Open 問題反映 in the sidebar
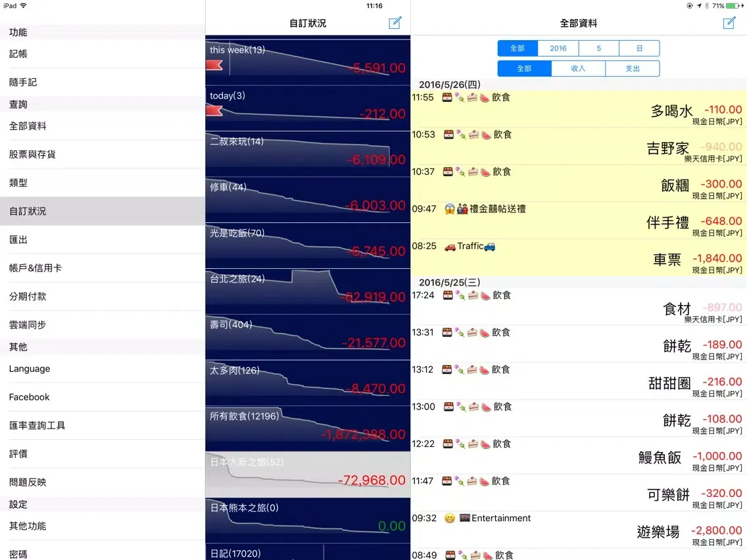This screenshot has width=747, height=560. pyautogui.click(x=103, y=482)
